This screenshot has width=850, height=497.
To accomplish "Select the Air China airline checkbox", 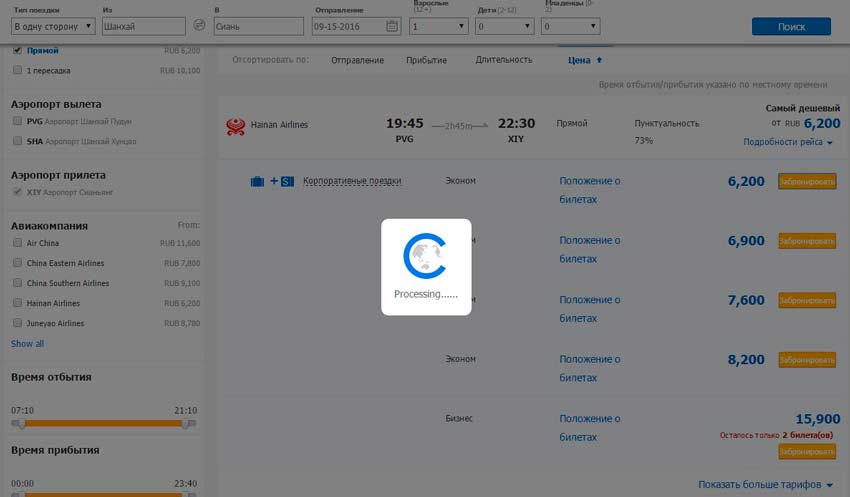I will click(18, 243).
